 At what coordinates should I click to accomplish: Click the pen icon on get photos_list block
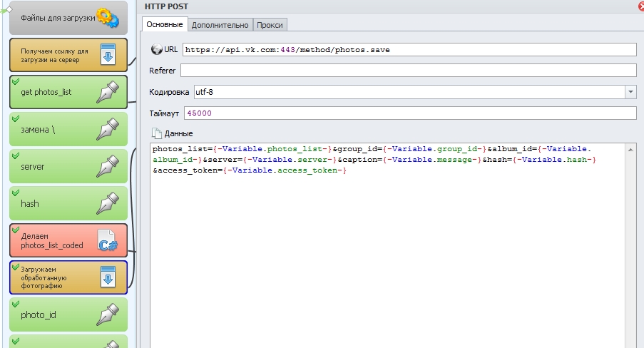(107, 92)
